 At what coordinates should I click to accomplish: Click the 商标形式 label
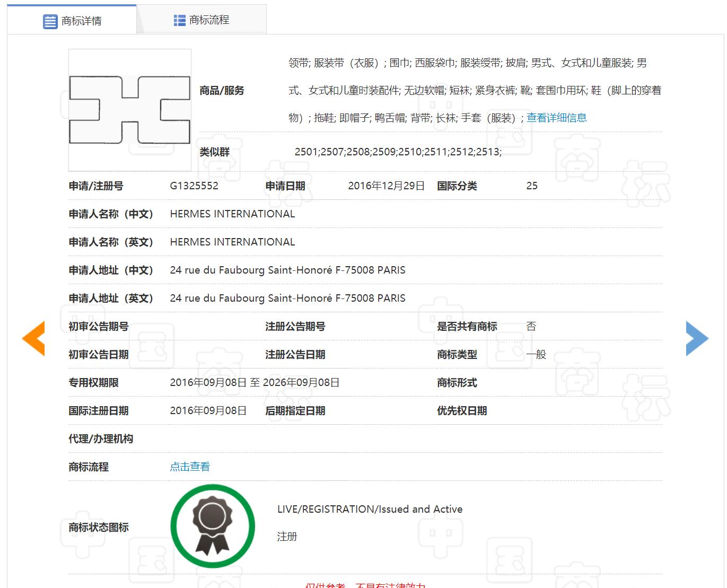tap(457, 382)
